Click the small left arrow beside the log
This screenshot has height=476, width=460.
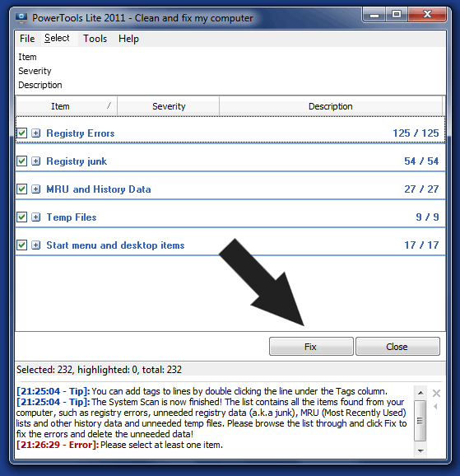pyautogui.click(x=435, y=406)
